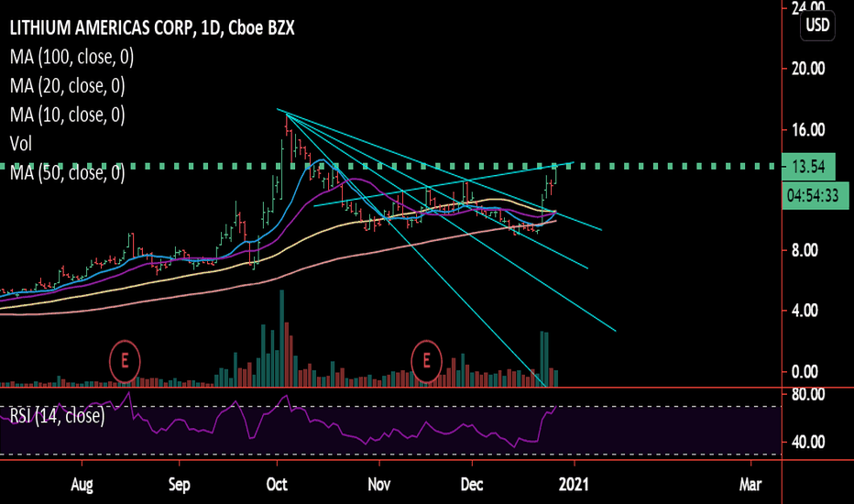Select the MA (50, close, 0) indicator label
This screenshot has width=854, height=504.
click(68, 172)
